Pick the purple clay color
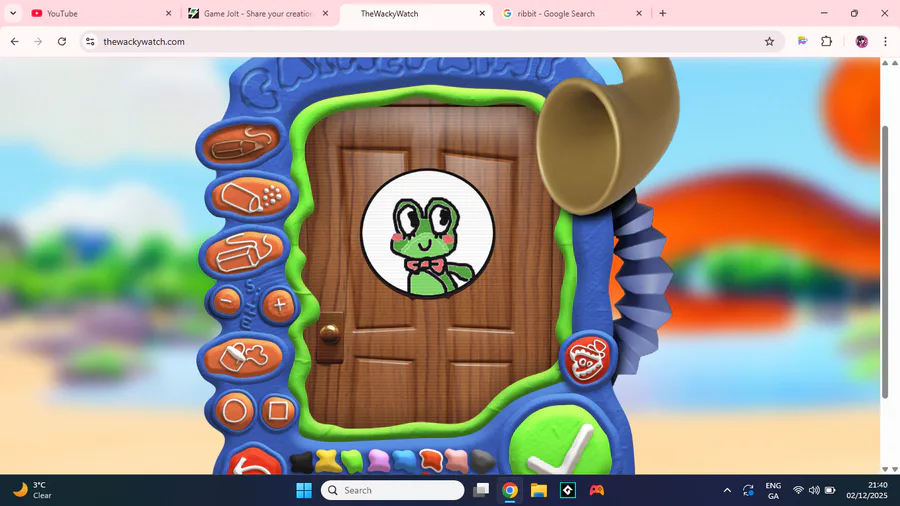Image resolution: width=900 pixels, height=506 pixels. 378,461
